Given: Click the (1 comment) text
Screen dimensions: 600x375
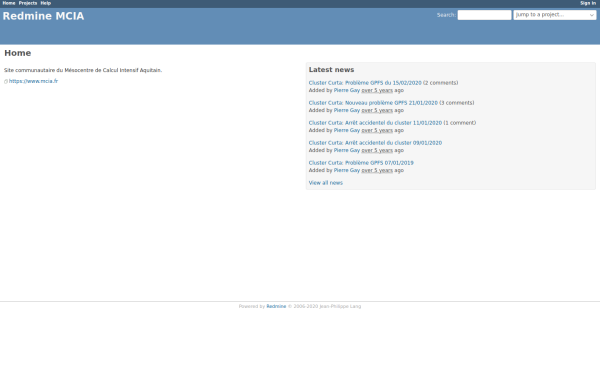Looking at the screenshot, I should click(460, 123).
